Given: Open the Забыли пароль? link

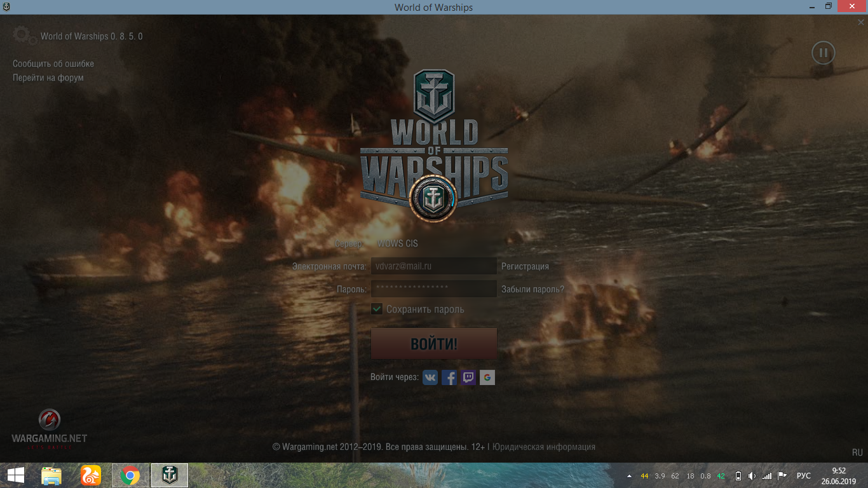Looking at the screenshot, I should (532, 289).
